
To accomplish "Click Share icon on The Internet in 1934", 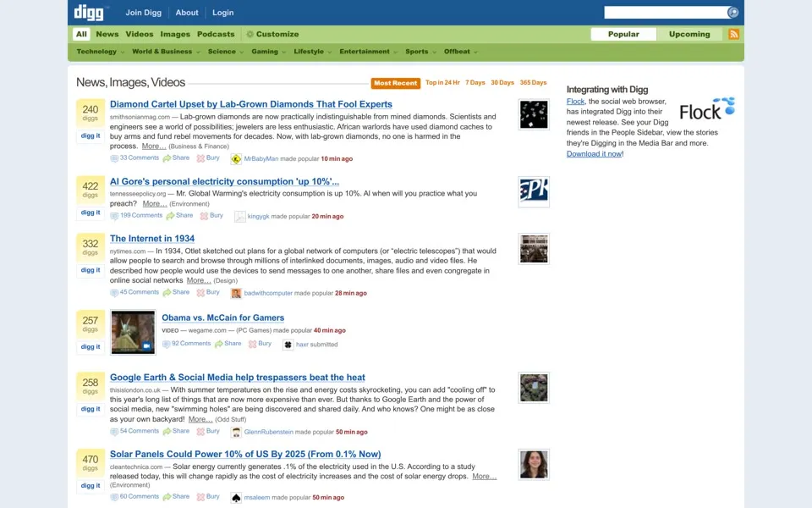I will (167, 292).
